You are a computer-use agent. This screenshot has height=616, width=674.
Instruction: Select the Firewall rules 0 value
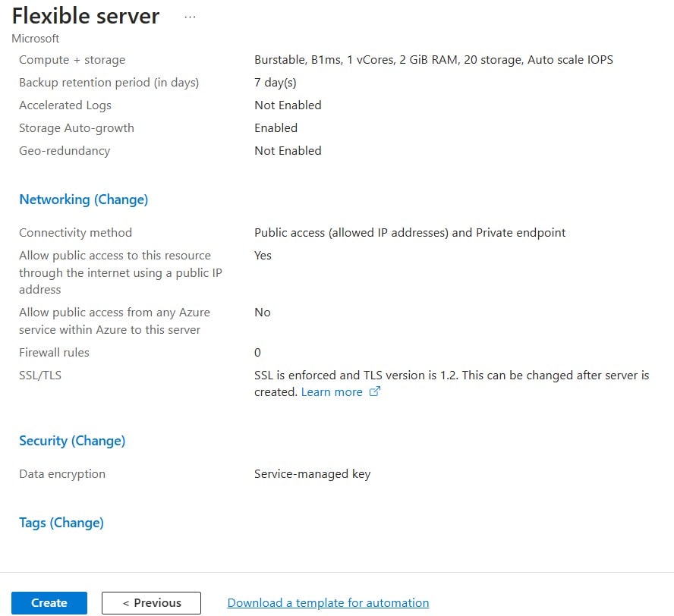pos(257,352)
